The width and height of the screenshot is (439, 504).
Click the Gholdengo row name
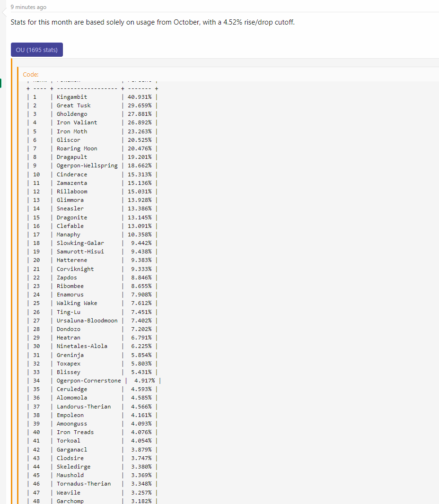tap(72, 114)
